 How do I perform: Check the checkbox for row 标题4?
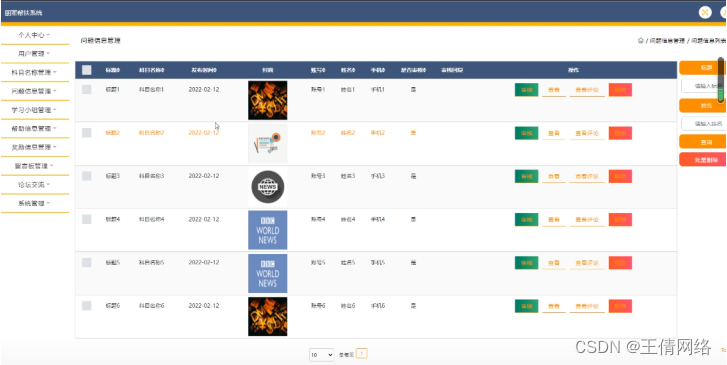[87, 219]
